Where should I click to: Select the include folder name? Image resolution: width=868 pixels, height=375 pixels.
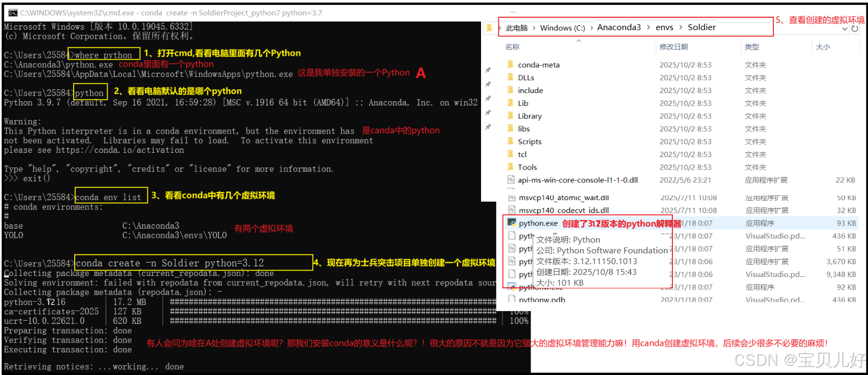click(530, 90)
